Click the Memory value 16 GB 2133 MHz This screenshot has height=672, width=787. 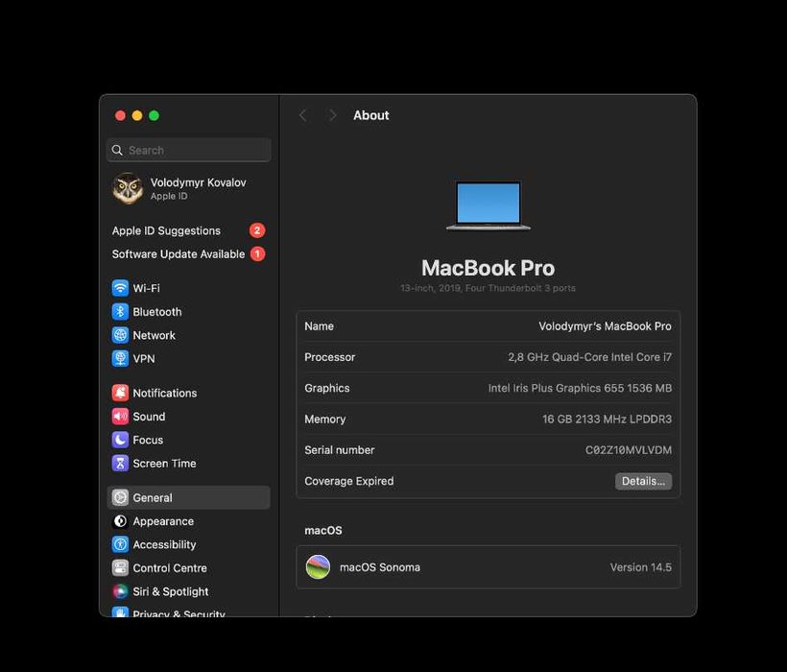coord(607,420)
